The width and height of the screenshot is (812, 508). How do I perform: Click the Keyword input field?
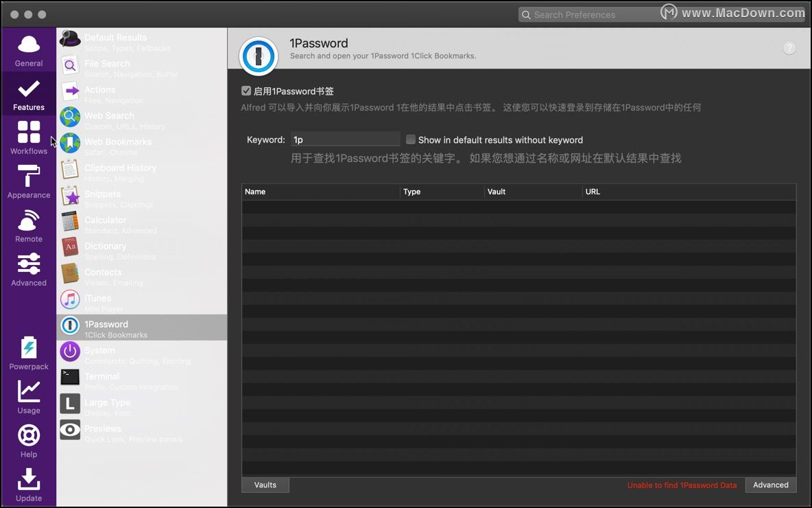346,139
